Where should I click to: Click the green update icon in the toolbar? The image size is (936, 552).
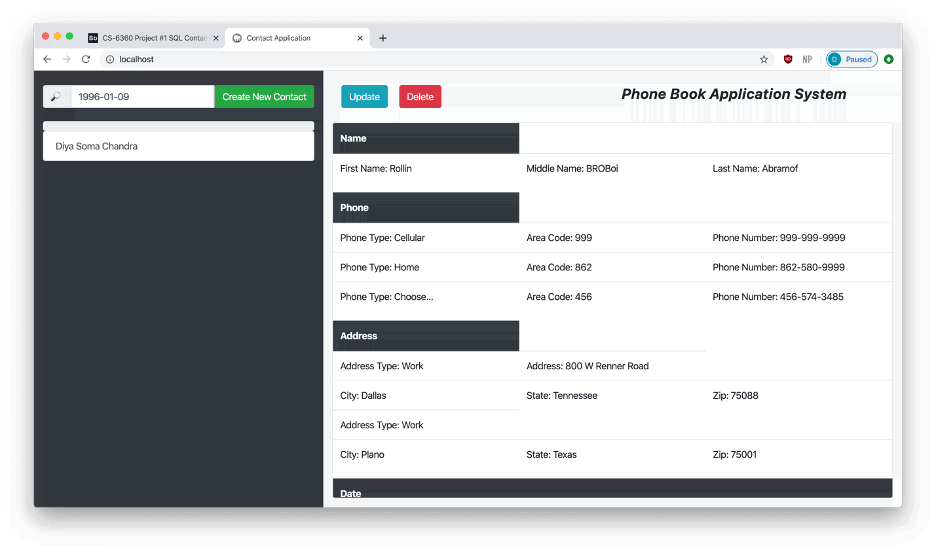[x=888, y=59]
